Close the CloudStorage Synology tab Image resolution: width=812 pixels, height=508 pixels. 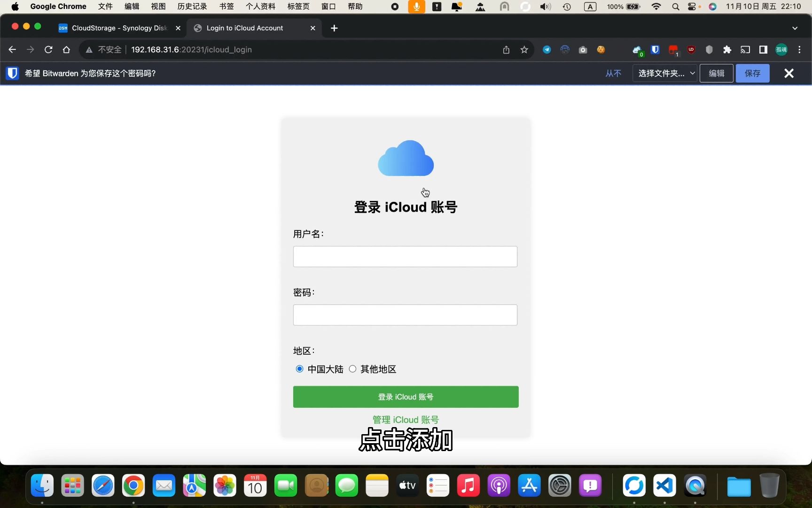(x=178, y=28)
